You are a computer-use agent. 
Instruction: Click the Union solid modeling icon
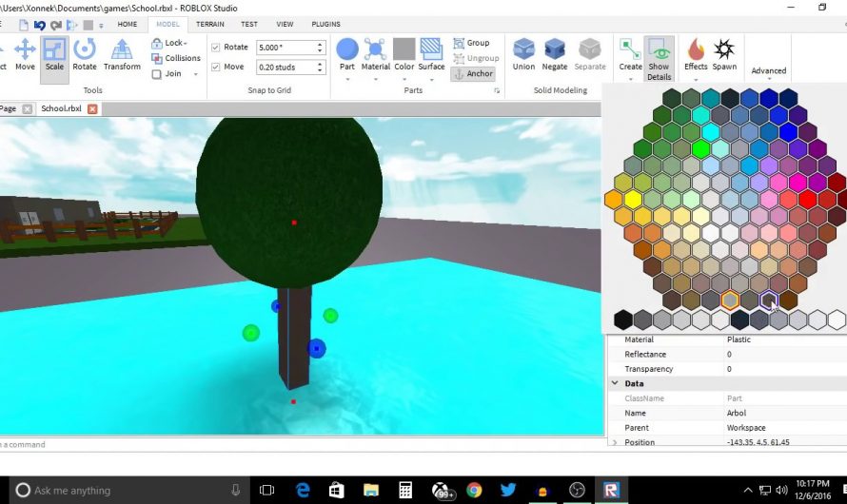tap(523, 55)
